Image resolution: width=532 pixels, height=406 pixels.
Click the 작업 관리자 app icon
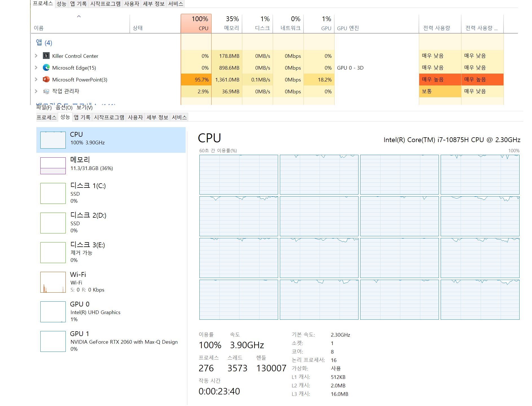tap(46, 91)
